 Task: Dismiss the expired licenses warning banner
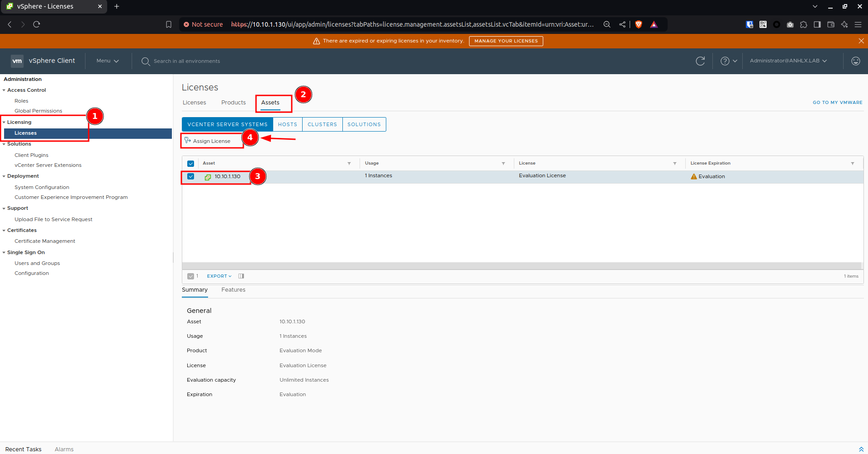click(861, 41)
